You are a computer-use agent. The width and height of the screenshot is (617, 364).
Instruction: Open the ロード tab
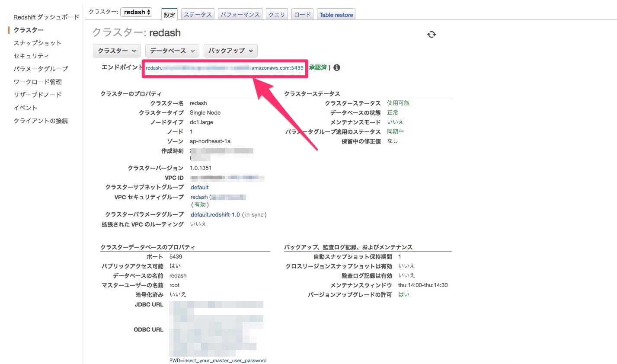tap(302, 15)
